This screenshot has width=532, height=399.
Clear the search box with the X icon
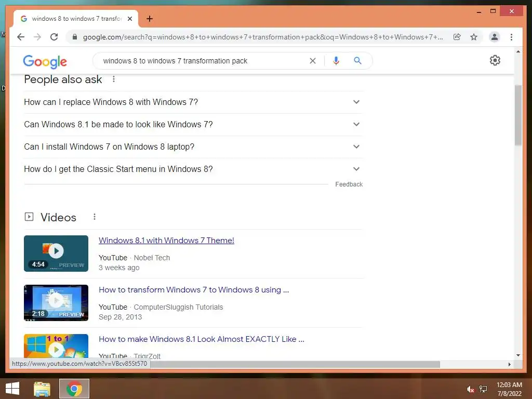point(312,61)
